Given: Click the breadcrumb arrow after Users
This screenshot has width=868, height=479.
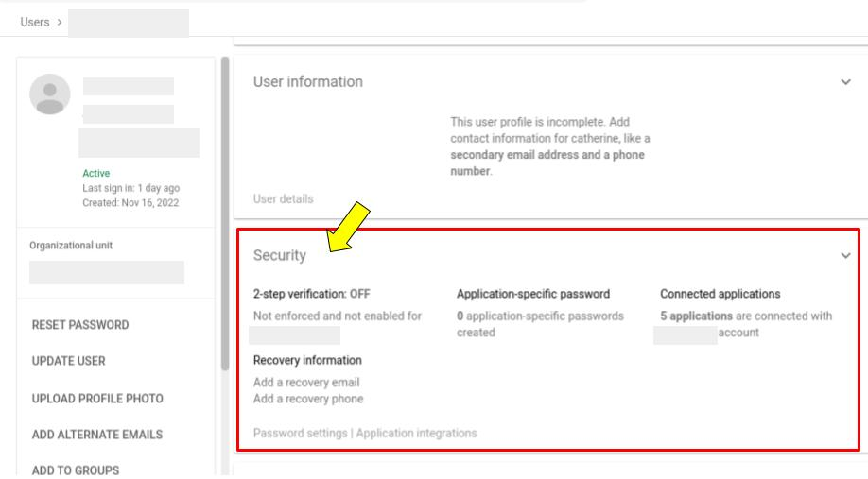Looking at the screenshot, I should (x=60, y=22).
